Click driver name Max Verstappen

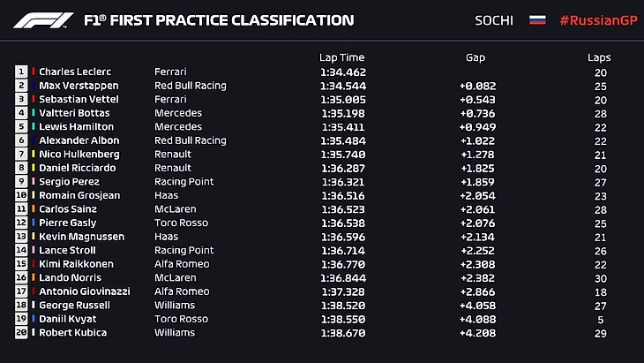76,86
